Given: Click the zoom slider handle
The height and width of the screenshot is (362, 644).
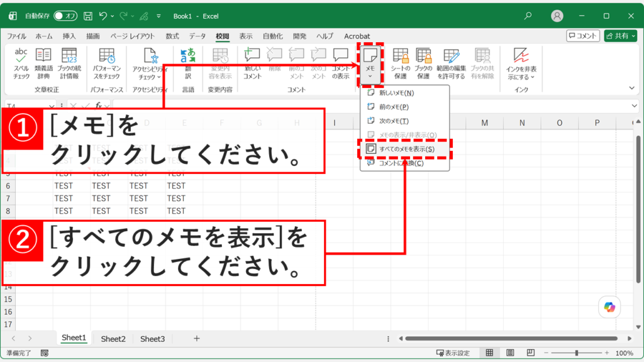Looking at the screenshot, I should (x=577, y=353).
